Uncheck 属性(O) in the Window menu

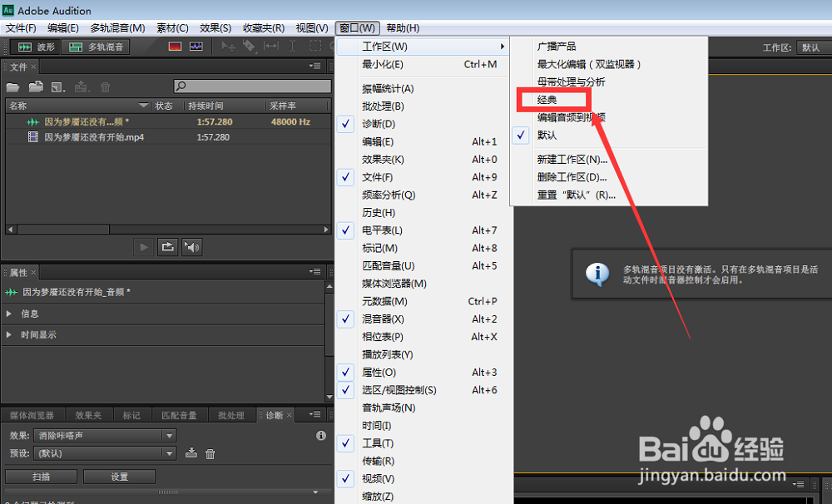point(424,373)
